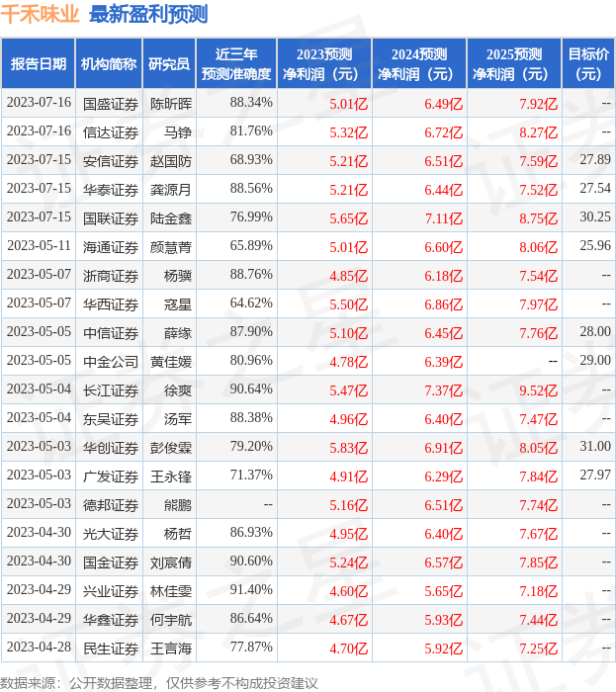Click the 报告日期 column header
Screen dimensions: 616x692
point(39,63)
